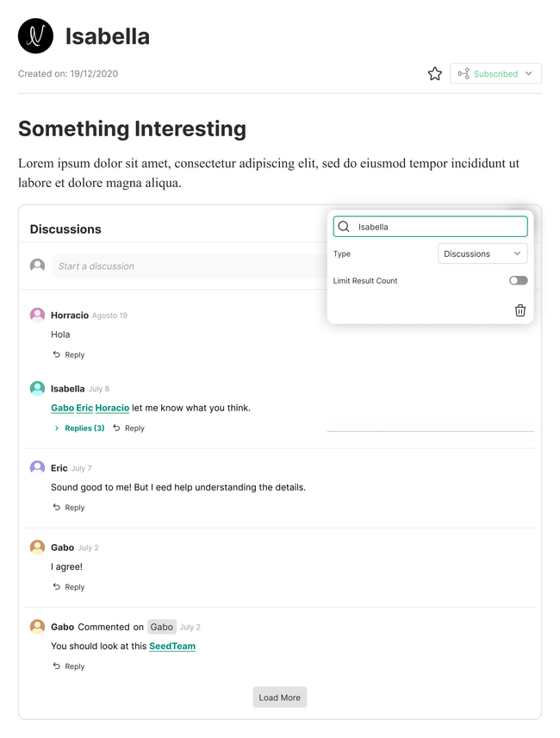
Task: Click the Gabo mention in Isabella's comment
Action: pyautogui.click(x=62, y=408)
